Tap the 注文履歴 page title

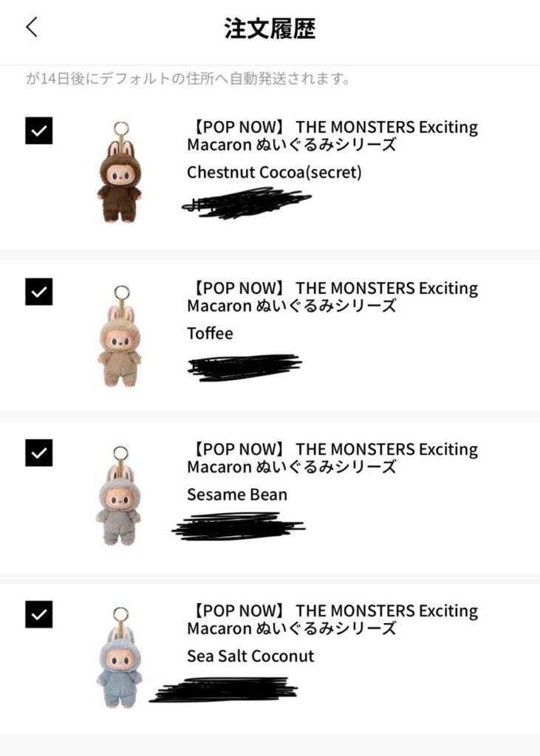(x=270, y=29)
